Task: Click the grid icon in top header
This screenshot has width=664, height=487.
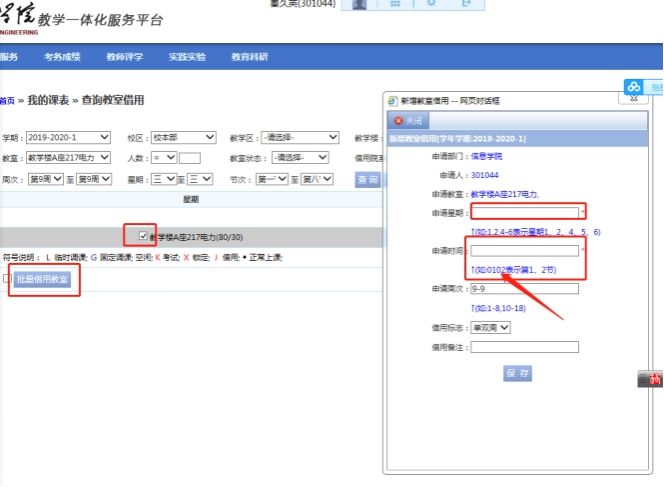Action: click(396, 4)
